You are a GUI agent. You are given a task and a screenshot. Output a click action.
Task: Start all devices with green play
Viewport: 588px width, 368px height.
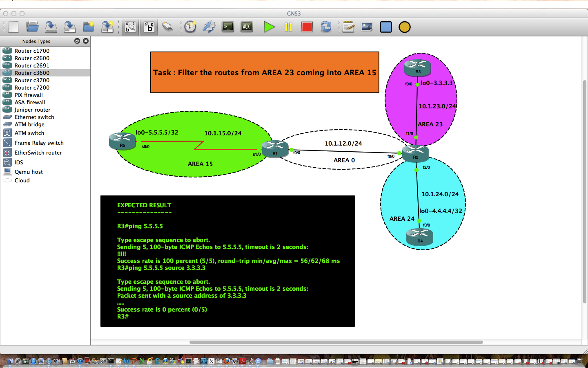tap(269, 27)
